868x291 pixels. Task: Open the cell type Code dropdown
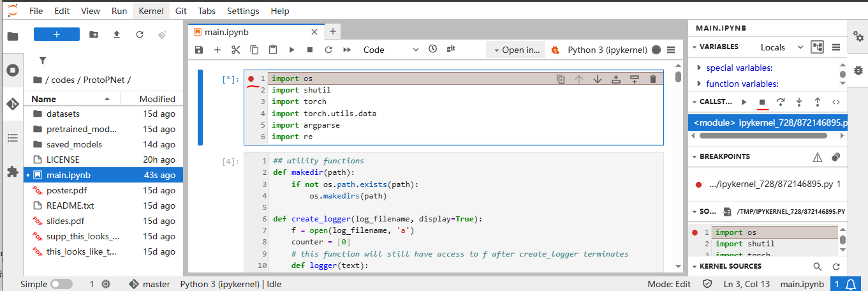(390, 50)
